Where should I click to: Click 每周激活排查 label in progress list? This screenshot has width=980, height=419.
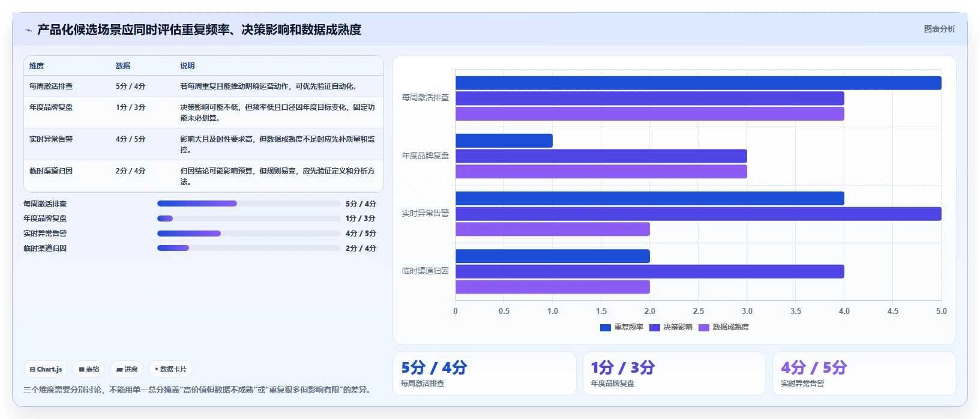click(x=45, y=204)
